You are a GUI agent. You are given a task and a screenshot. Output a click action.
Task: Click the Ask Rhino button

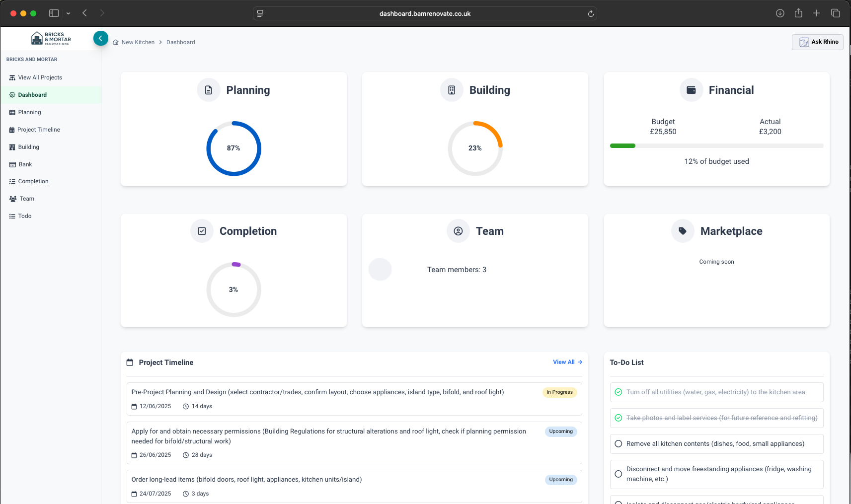pyautogui.click(x=817, y=42)
